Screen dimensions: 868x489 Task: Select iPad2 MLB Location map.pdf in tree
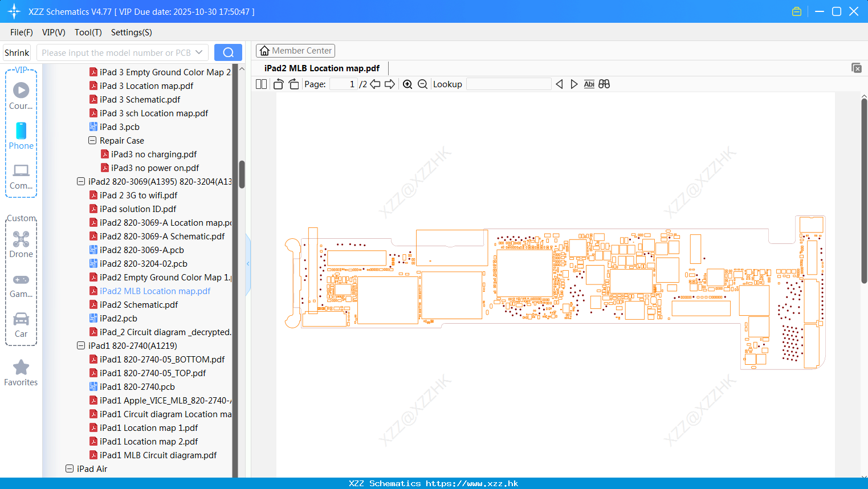155,291
